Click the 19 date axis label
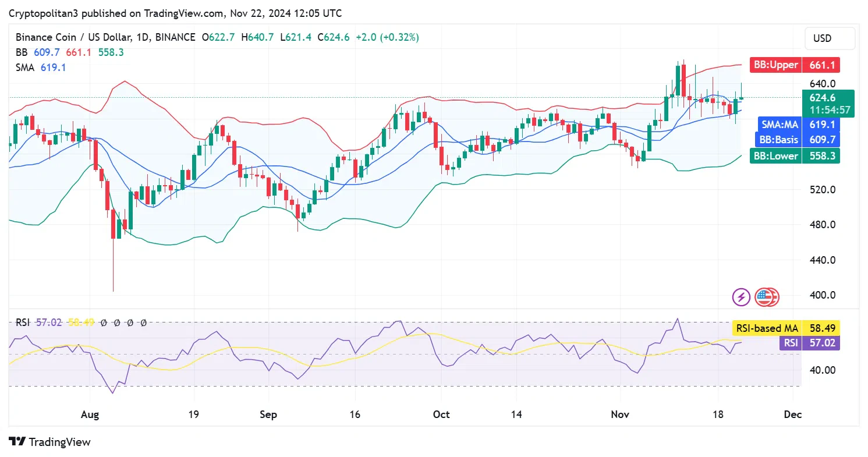868x457 pixels. (x=194, y=415)
